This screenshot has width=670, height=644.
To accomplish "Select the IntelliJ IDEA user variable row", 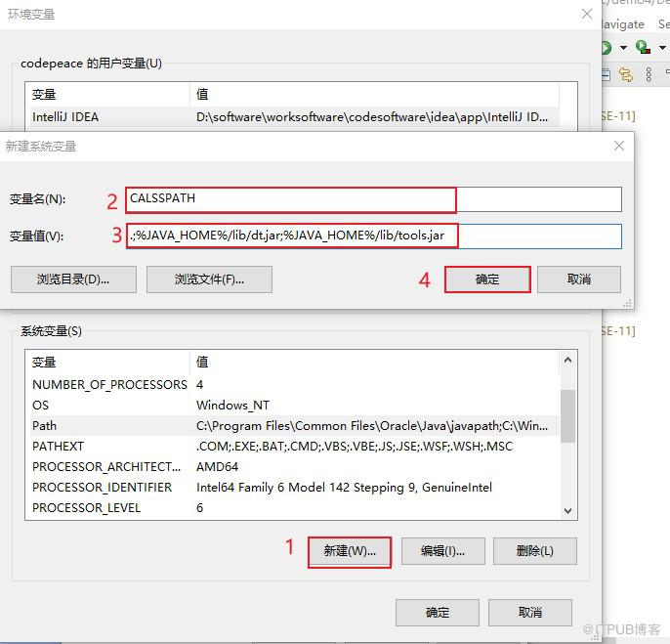I will 293,116.
